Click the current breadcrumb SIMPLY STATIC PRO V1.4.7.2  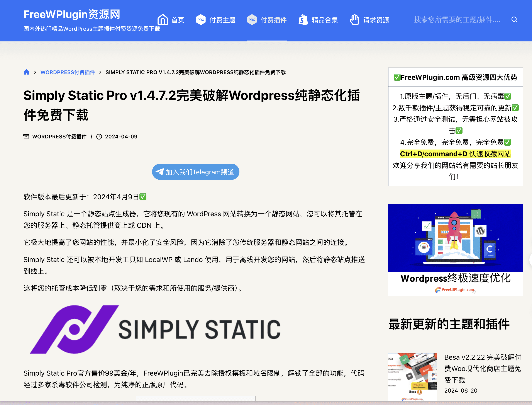coord(195,72)
